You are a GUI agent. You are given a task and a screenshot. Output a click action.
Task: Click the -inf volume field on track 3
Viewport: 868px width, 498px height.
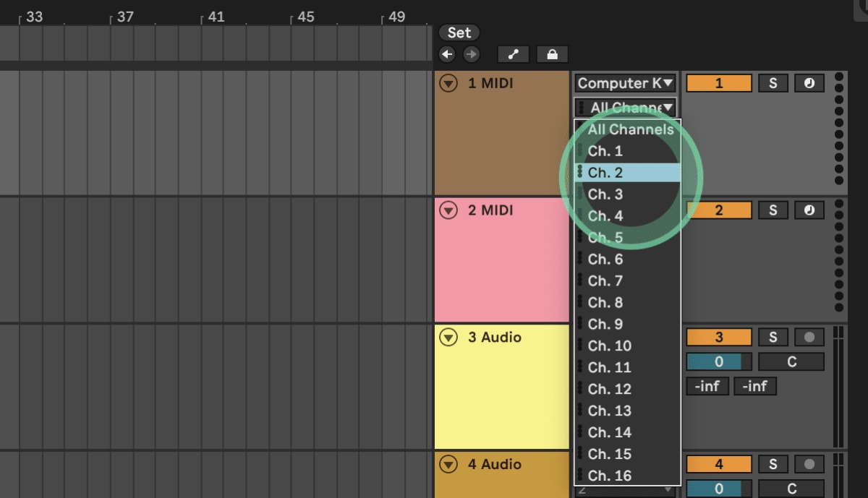coord(706,386)
